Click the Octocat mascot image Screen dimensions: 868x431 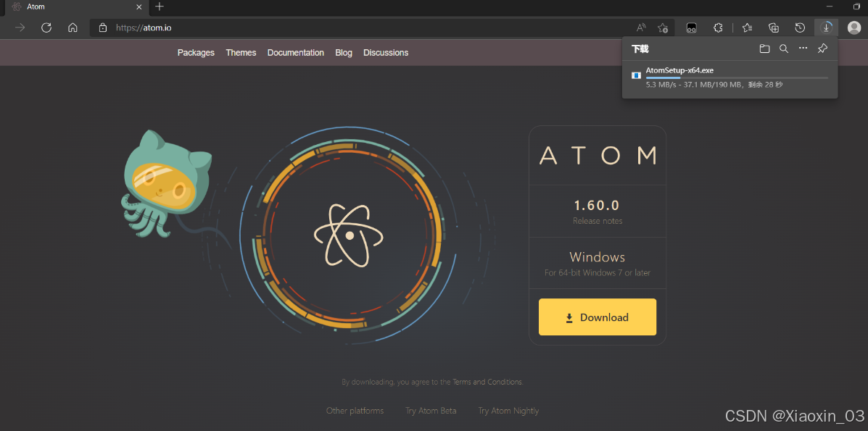168,185
